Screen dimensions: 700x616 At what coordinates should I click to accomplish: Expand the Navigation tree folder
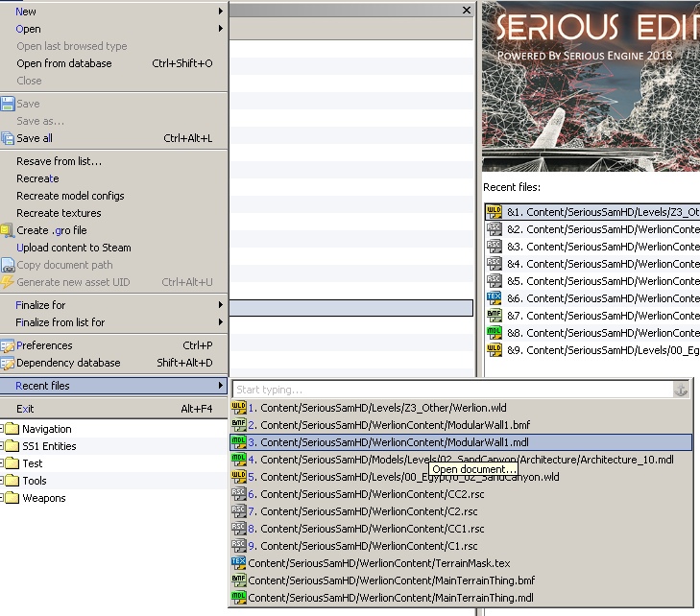tap(2, 429)
